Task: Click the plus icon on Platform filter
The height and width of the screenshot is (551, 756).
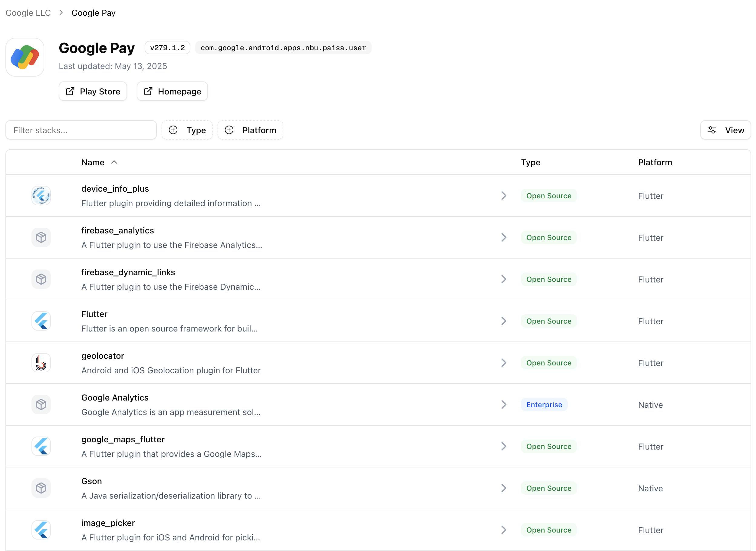Action: click(x=229, y=130)
